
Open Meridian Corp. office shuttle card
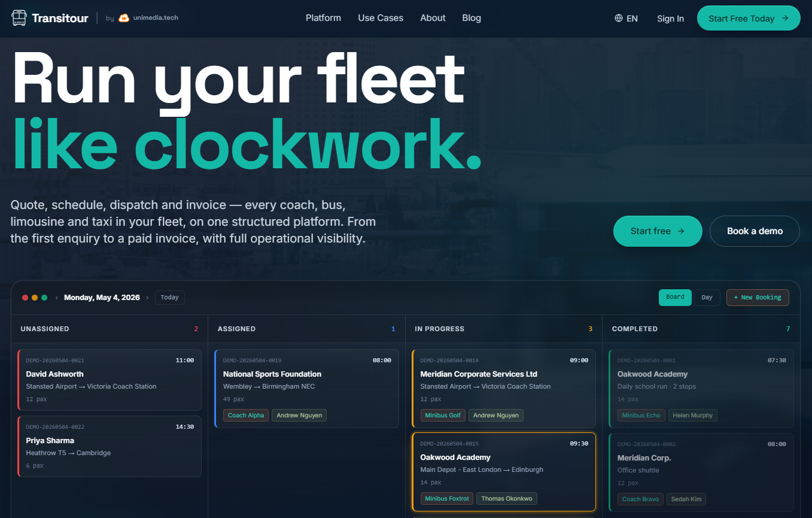(701, 472)
